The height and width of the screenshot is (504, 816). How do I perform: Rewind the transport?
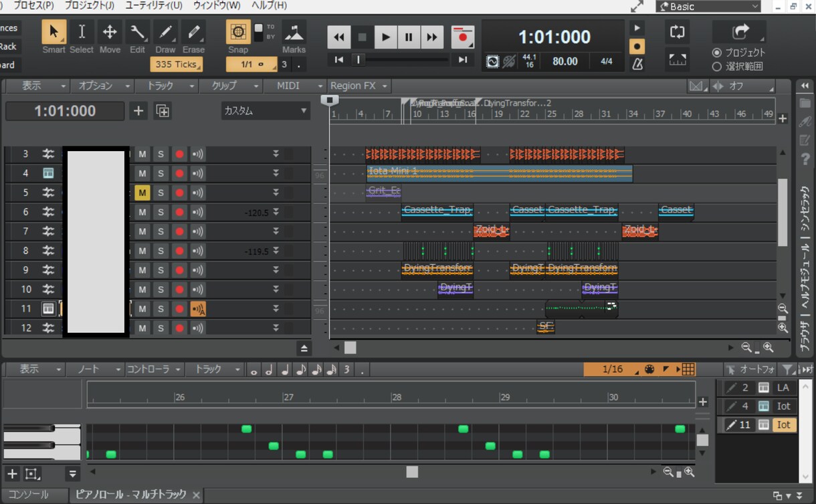pyautogui.click(x=339, y=37)
